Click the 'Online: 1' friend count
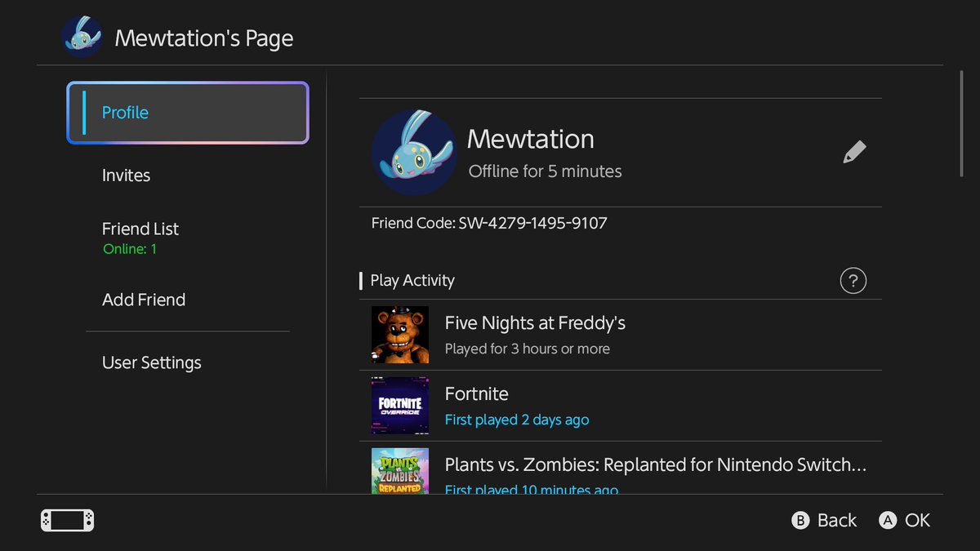 130,249
